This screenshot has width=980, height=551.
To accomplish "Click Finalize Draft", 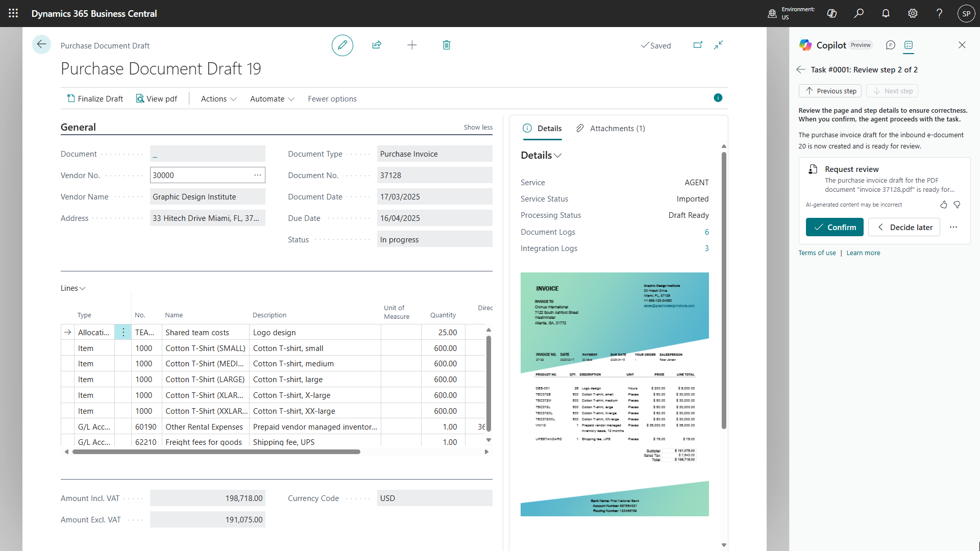I will coord(95,99).
